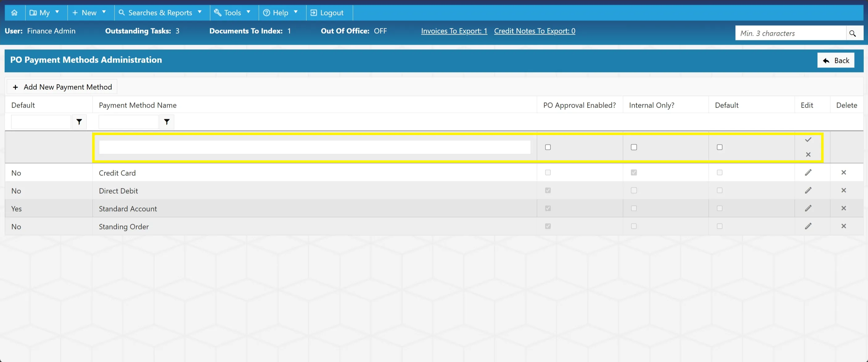Click Add New Payment Method

coord(62,87)
